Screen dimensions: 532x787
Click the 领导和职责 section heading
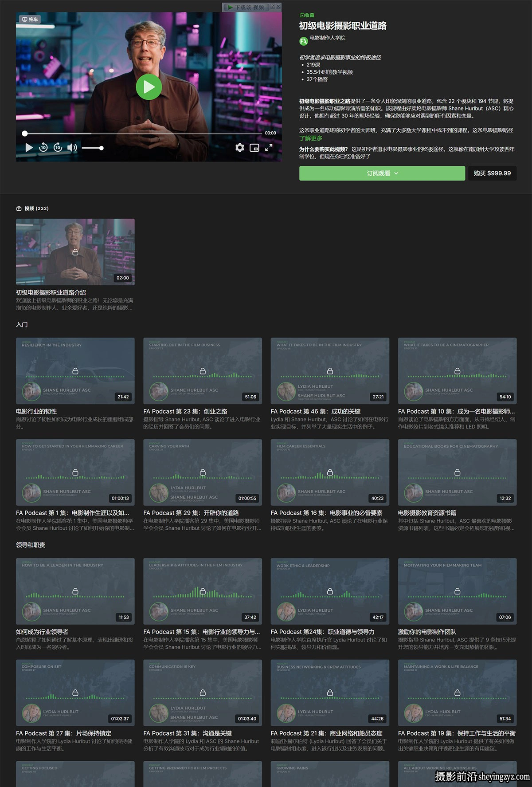tap(31, 545)
